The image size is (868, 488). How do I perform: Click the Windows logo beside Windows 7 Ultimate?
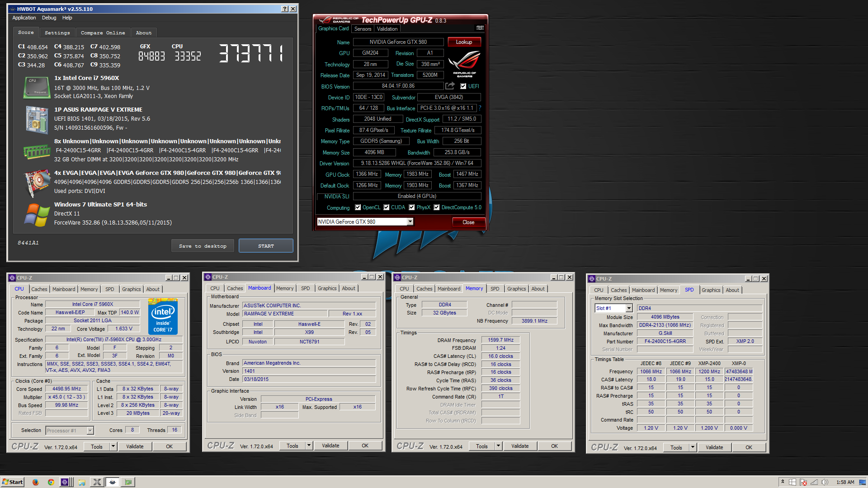tap(37, 215)
